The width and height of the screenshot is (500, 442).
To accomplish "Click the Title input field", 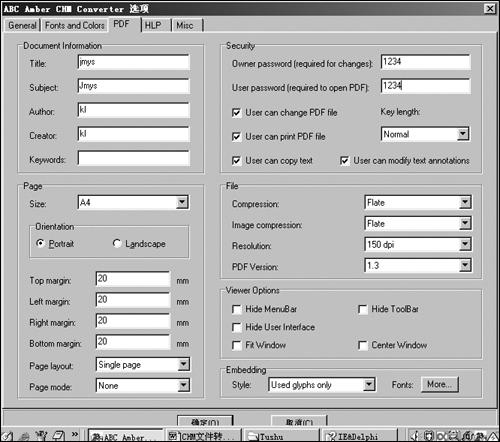I will [134, 62].
